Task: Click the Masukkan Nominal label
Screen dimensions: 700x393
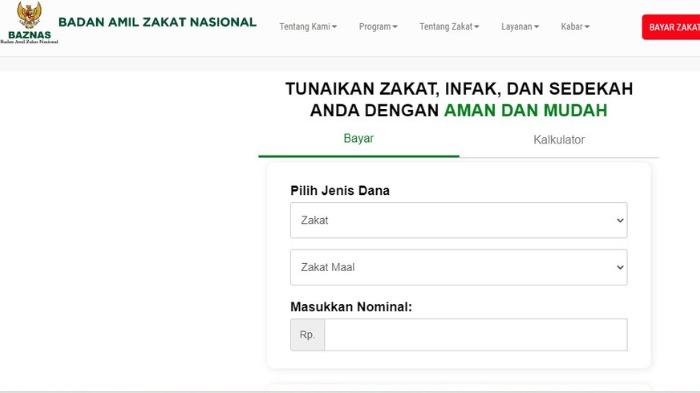Action: coord(351,307)
